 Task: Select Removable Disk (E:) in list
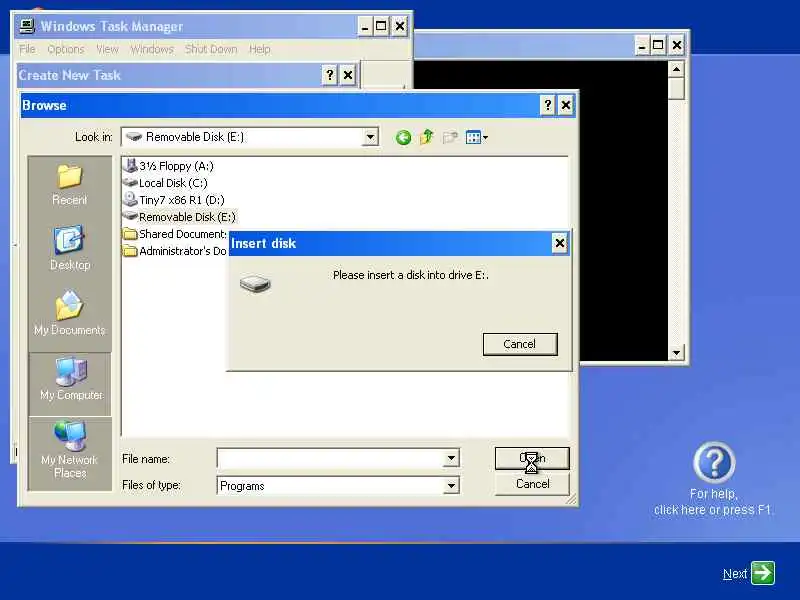(x=180, y=217)
